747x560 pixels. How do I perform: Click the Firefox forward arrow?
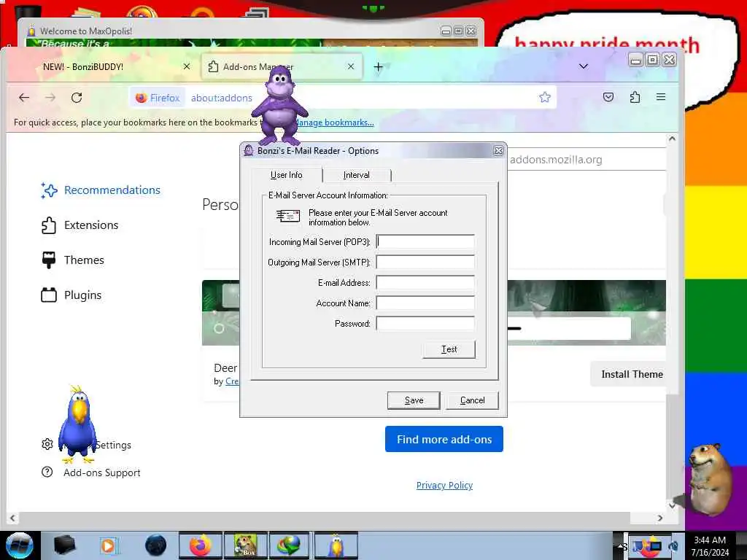(x=50, y=98)
